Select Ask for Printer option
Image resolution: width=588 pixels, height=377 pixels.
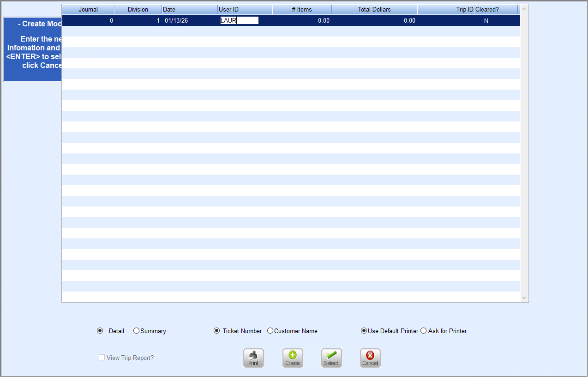pyautogui.click(x=424, y=331)
